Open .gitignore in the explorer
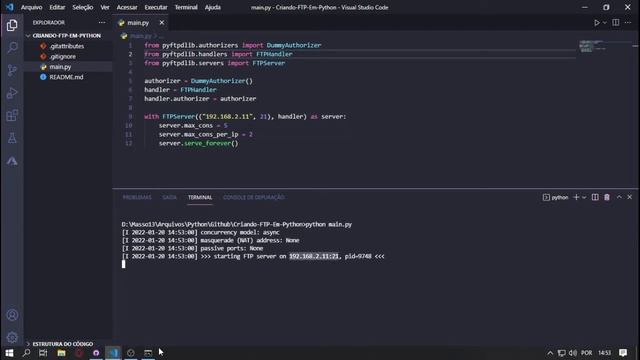The image size is (640, 360). (x=62, y=56)
